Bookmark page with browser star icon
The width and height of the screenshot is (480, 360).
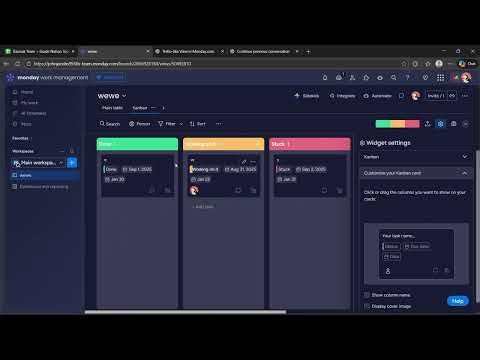pos(404,64)
